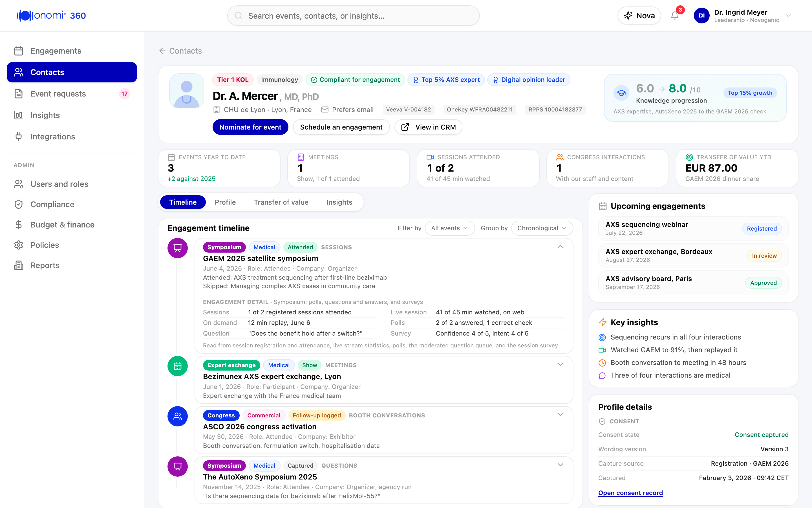Open the user account menu chevron
812x508 pixels.
(789, 16)
